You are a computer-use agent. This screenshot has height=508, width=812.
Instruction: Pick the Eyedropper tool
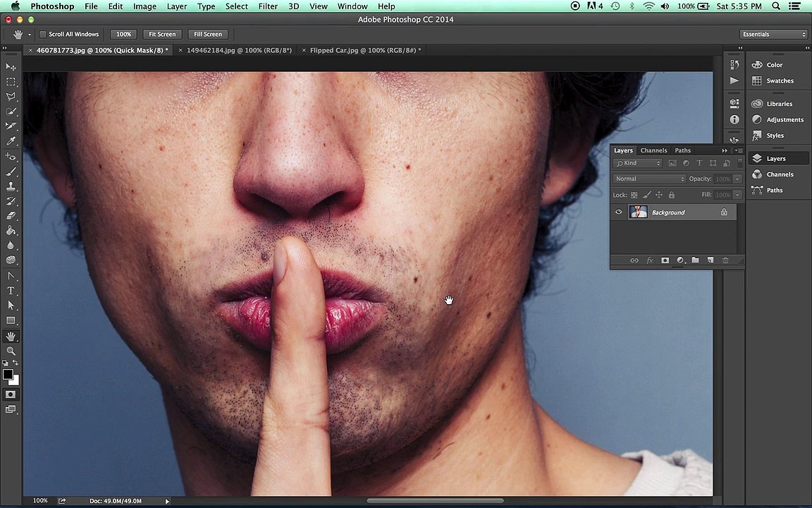point(11,141)
